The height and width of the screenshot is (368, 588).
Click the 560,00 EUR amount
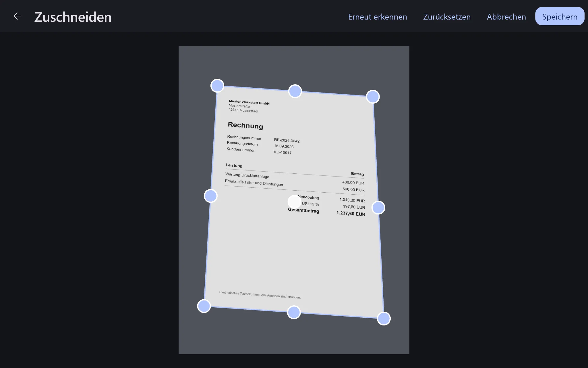353,189
